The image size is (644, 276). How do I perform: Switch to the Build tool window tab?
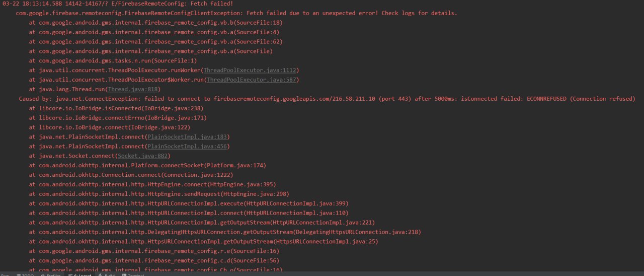[x=108, y=274]
